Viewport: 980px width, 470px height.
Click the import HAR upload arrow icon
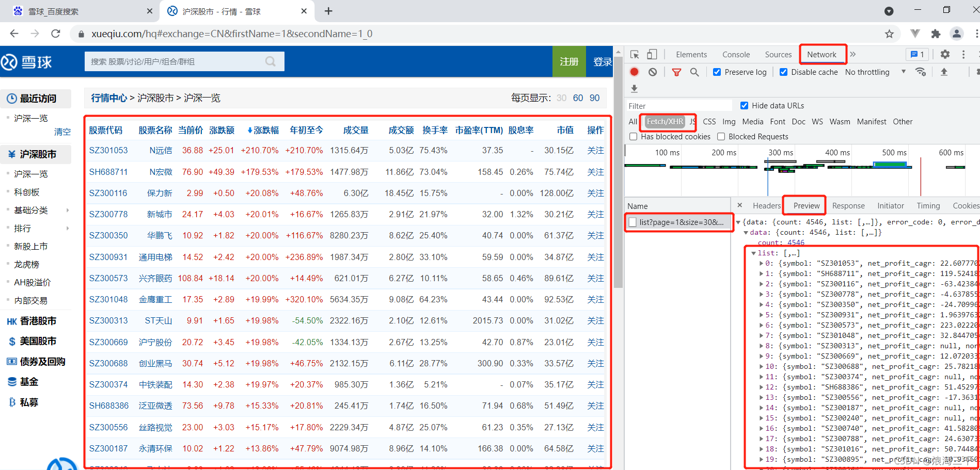[944, 72]
